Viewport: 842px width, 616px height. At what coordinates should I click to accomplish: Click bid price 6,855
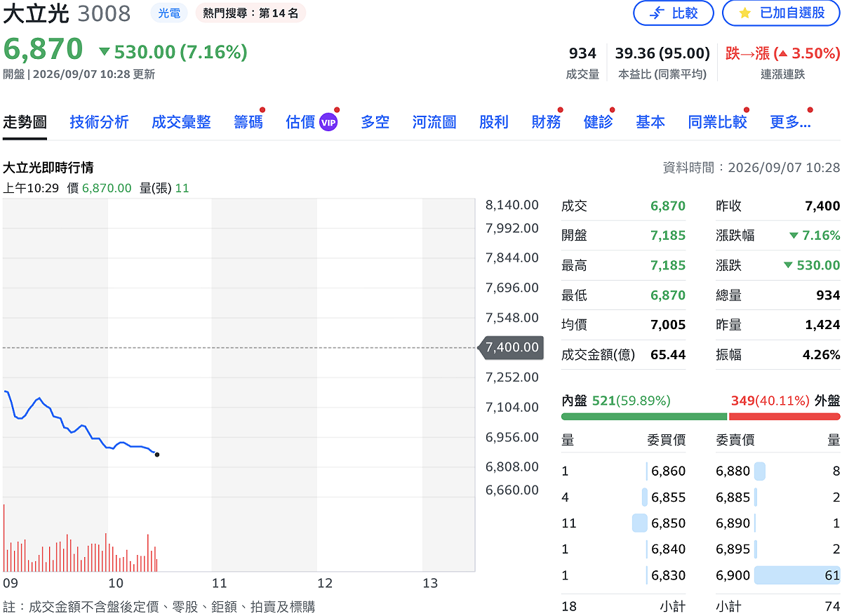pyautogui.click(x=668, y=497)
